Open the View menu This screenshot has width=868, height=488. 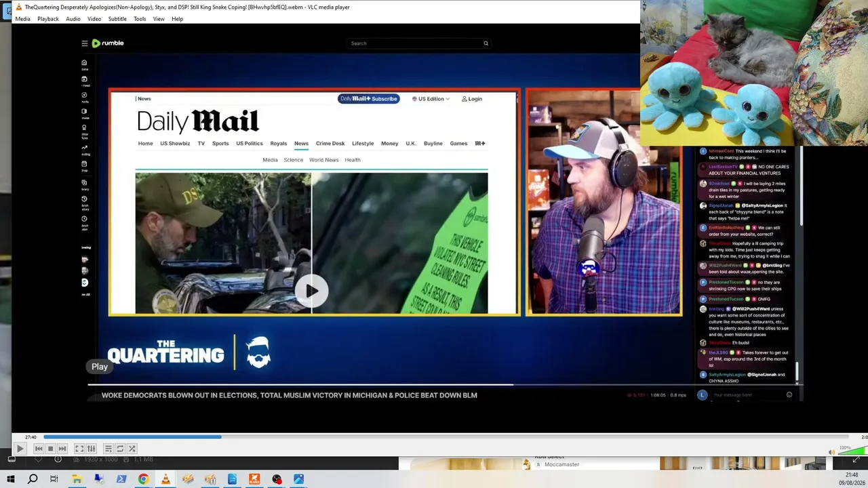pos(159,19)
